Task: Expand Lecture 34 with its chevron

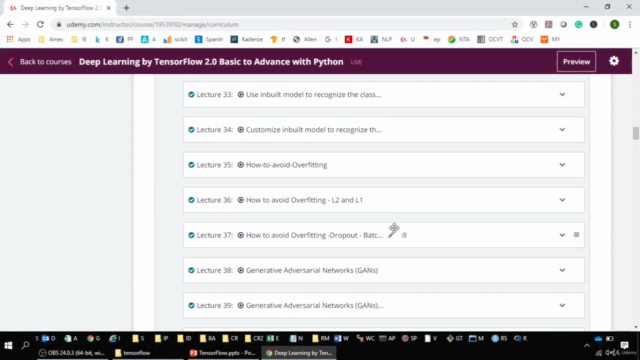Action: click(x=562, y=129)
